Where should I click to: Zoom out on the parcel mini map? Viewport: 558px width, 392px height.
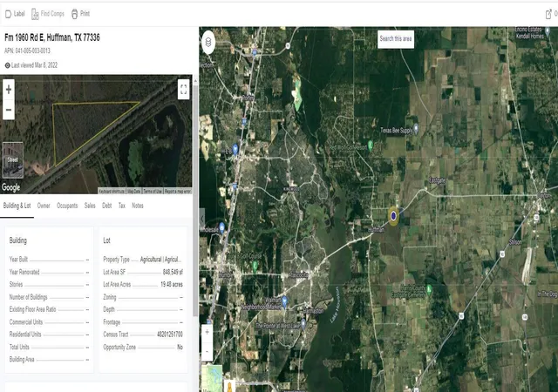(9, 110)
